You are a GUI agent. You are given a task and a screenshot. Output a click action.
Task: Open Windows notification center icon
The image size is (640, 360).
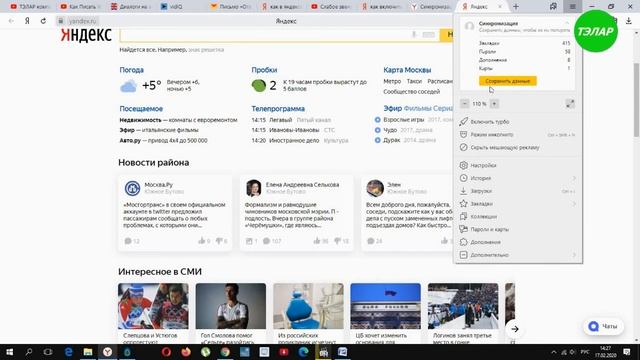(627, 352)
